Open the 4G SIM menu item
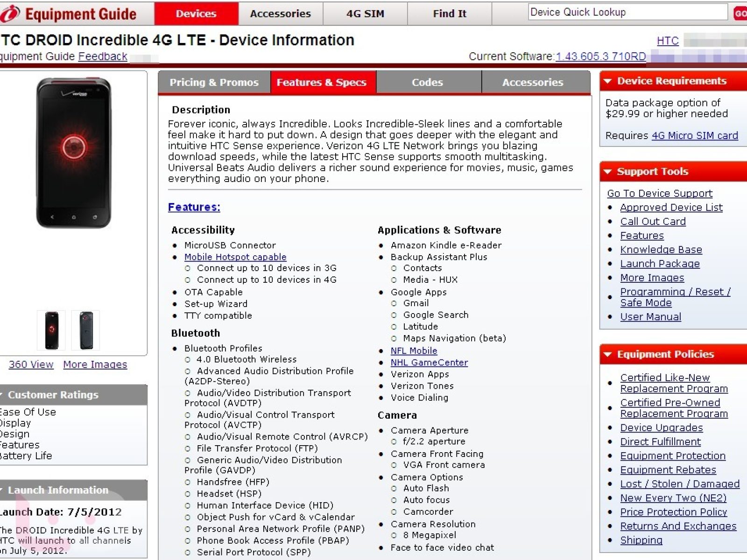The height and width of the screenshot is (560, 747). pos(365,14)
